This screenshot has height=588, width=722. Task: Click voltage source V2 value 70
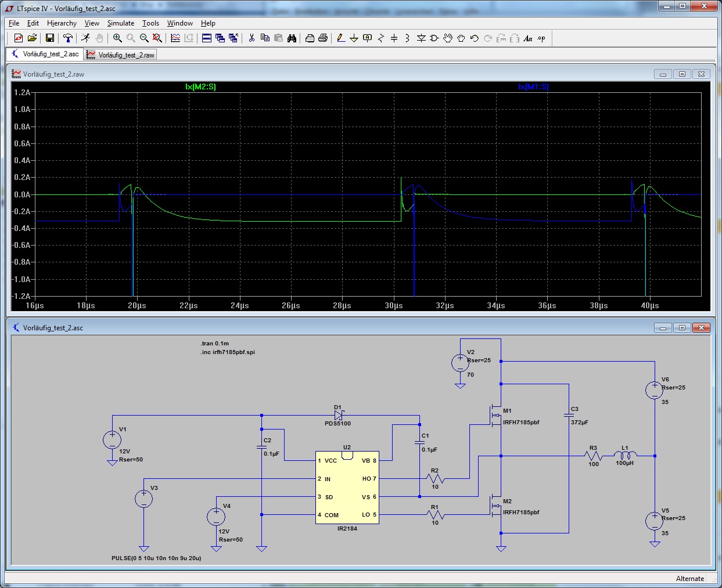[x=470, y=375]
